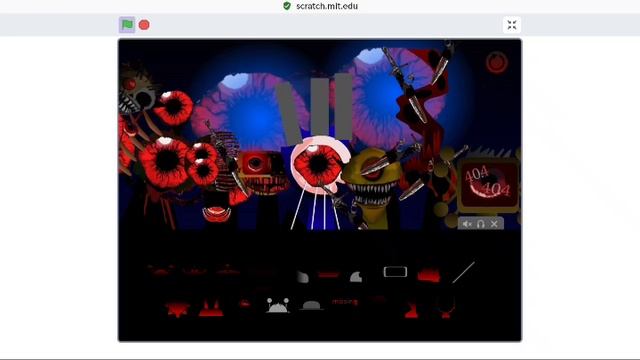Pick the gray faded half-circle icon
640x360 pixels.
302,277
